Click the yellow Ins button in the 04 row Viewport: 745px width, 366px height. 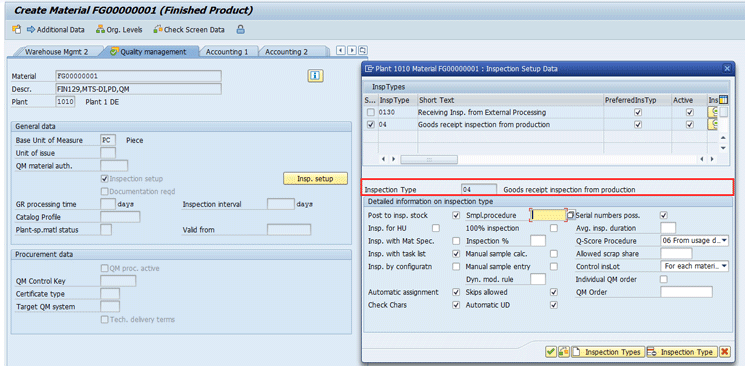tap(713, 125)
